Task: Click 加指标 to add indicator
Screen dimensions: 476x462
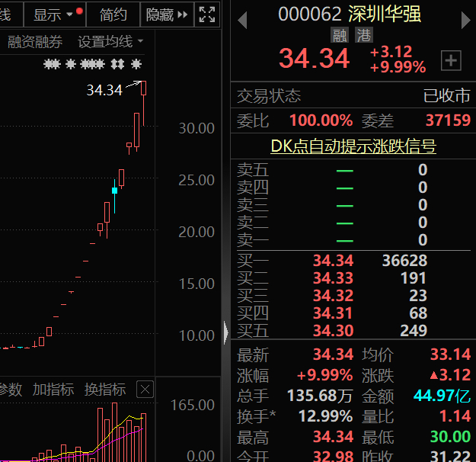Action: pos(53,390)
